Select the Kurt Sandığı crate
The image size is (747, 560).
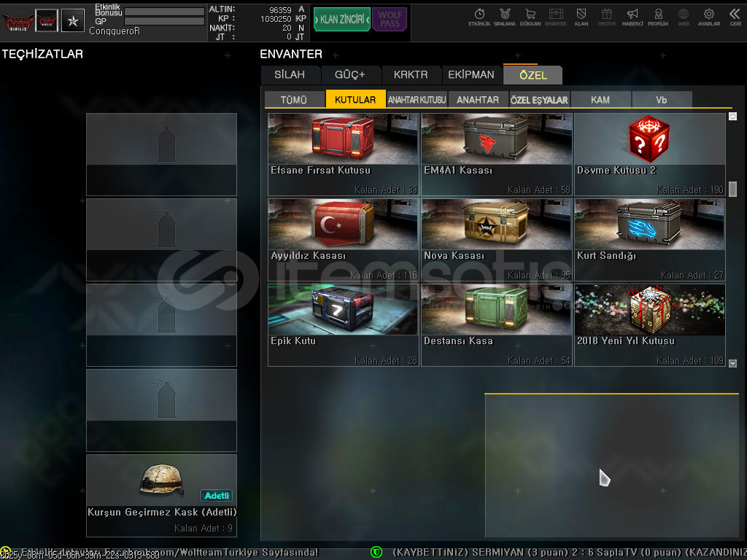tap(650, 240)
